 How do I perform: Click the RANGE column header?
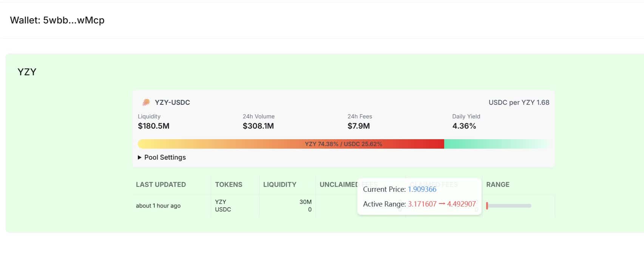[497, 185]
